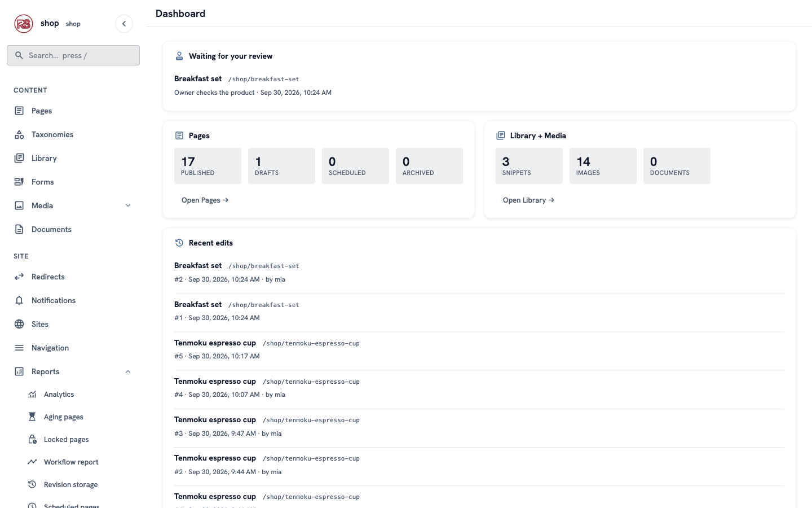Click the Dashboard page heading
The image size is (812, 508).
(180, 14)
